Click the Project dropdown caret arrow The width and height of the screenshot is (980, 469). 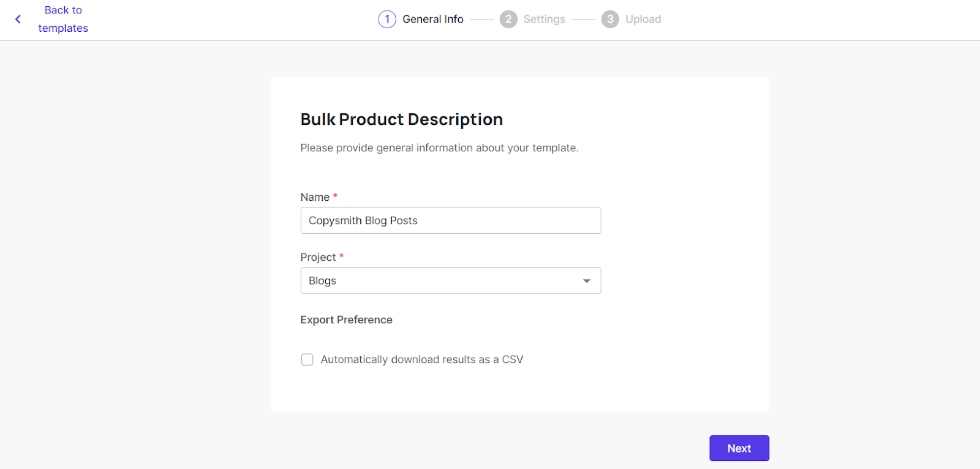[x=587, y=281]
